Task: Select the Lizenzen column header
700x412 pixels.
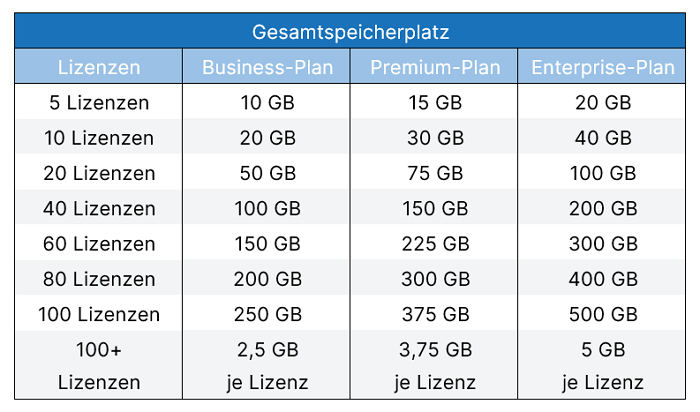Action: 99,68
